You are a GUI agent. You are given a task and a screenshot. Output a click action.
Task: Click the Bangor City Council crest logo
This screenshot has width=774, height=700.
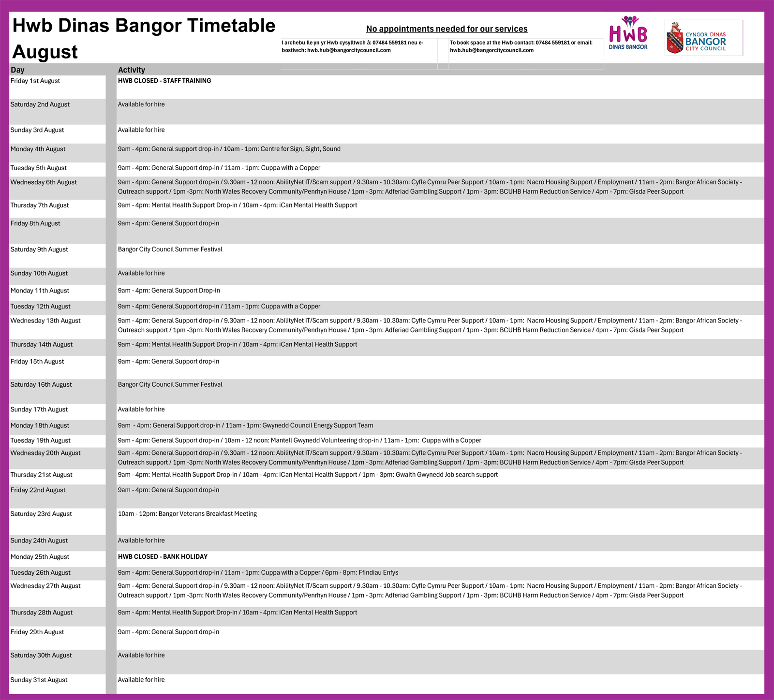pos(703,38)
